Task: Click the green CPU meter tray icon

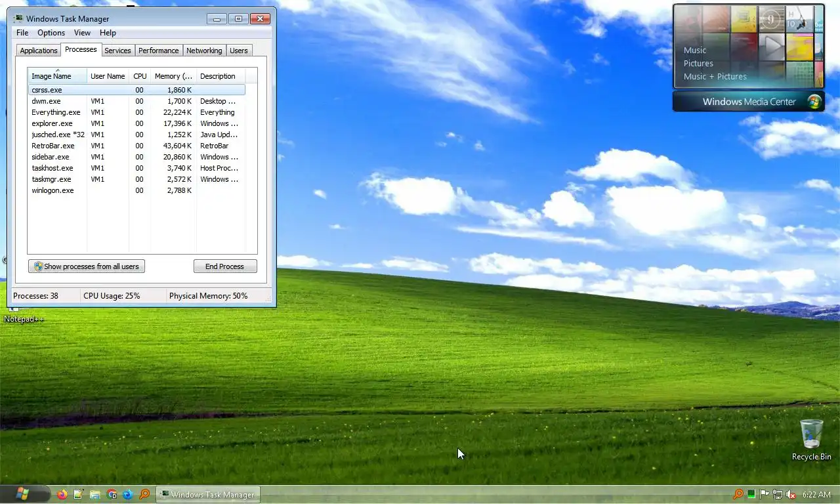Action: click(x=751, y=494)
